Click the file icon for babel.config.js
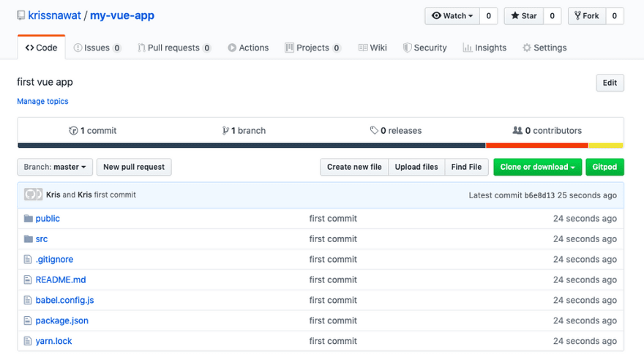Viewport: 644px width, 357px height. (x=28, y=301)
